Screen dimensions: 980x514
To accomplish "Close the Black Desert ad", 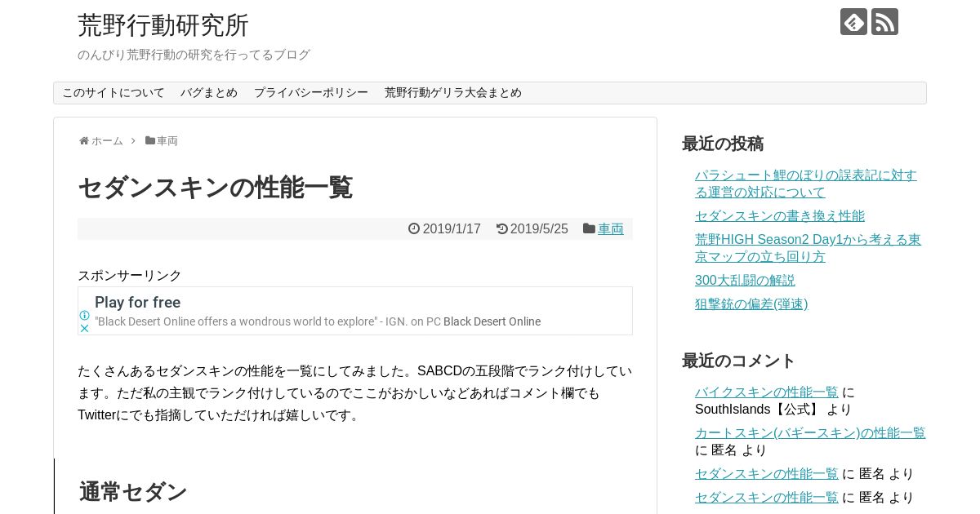I will (x=84, y=328).
